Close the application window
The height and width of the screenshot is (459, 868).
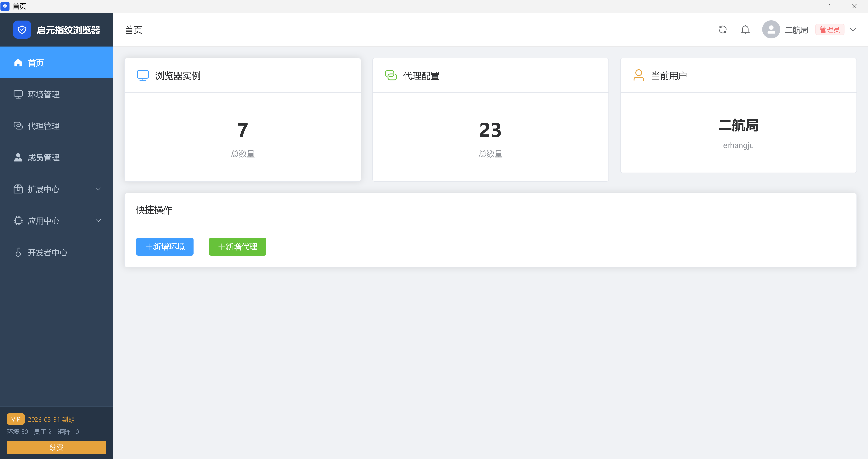point(854,6)
